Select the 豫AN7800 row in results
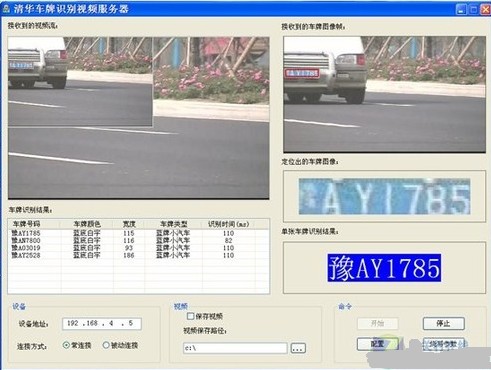 [138, 240]
